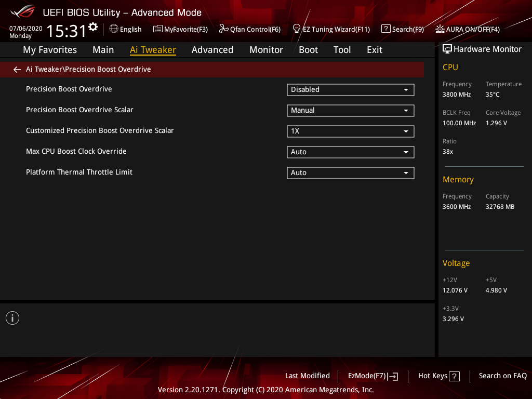Image resolution: width=532 pixels, height=399 pixels.
Task: Open Precision Boost Overdrive Scalar Manual dropdown
Action: (x=351, y=111)
